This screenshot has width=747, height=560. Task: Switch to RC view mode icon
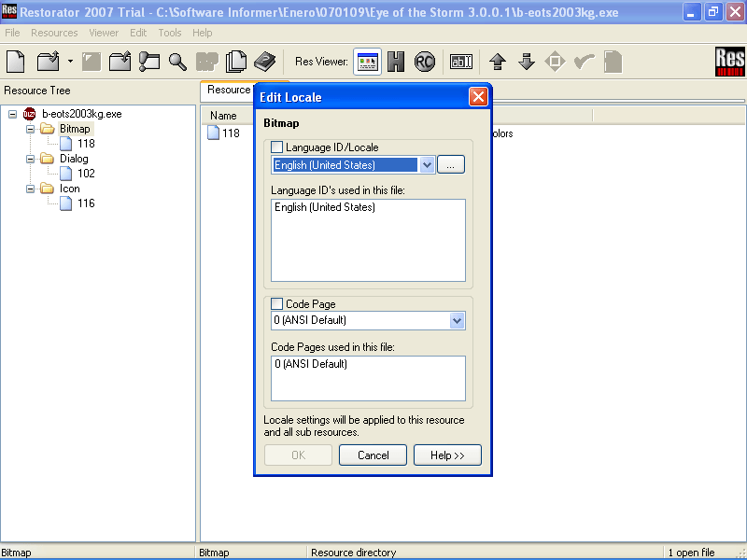click(425, 63)
